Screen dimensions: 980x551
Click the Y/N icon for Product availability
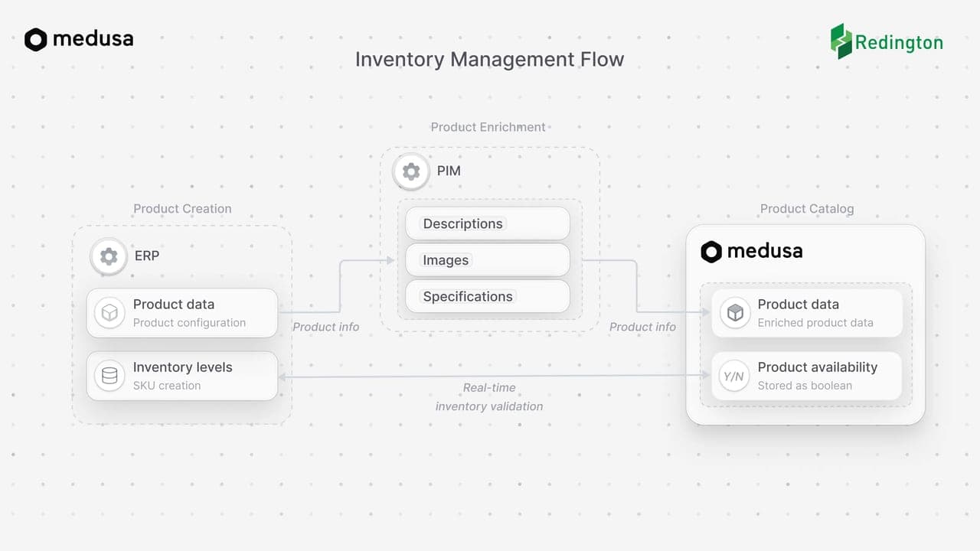click(734, 376)
